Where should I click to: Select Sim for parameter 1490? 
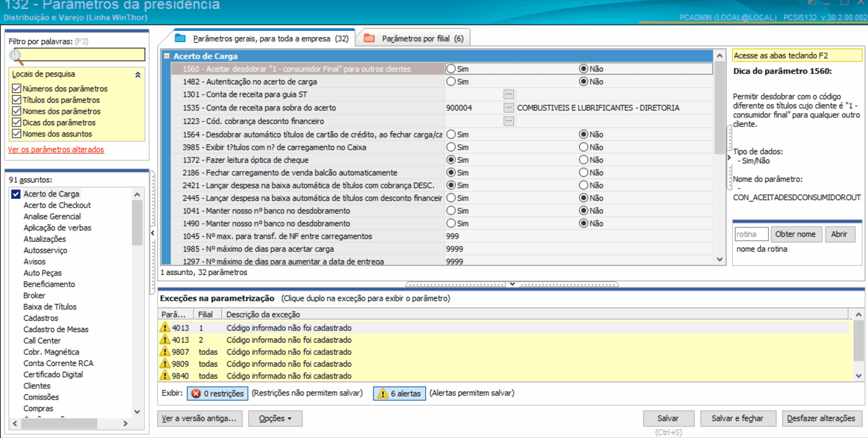coord(451,223)
